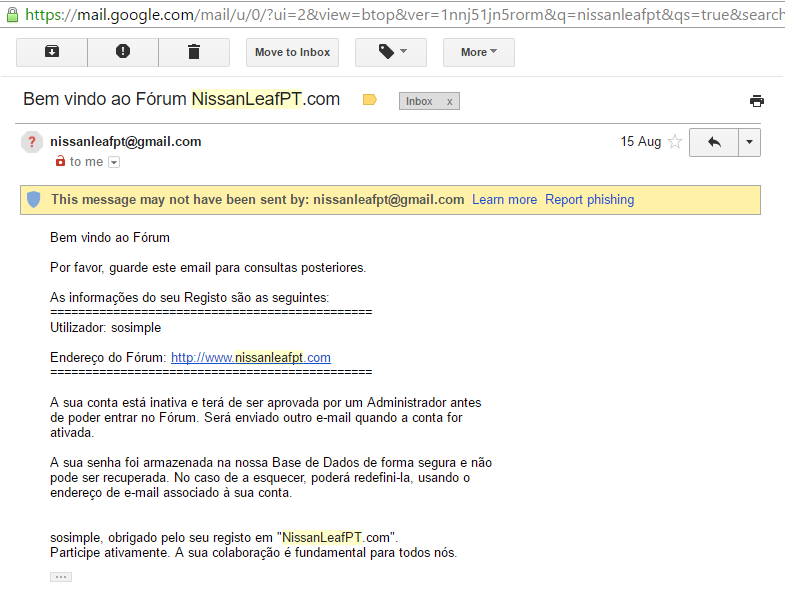Viewport: 785px width, 596px height.
Task: Click the 'Utilizador: sosimple' line
Action: (x=106, y=328)
